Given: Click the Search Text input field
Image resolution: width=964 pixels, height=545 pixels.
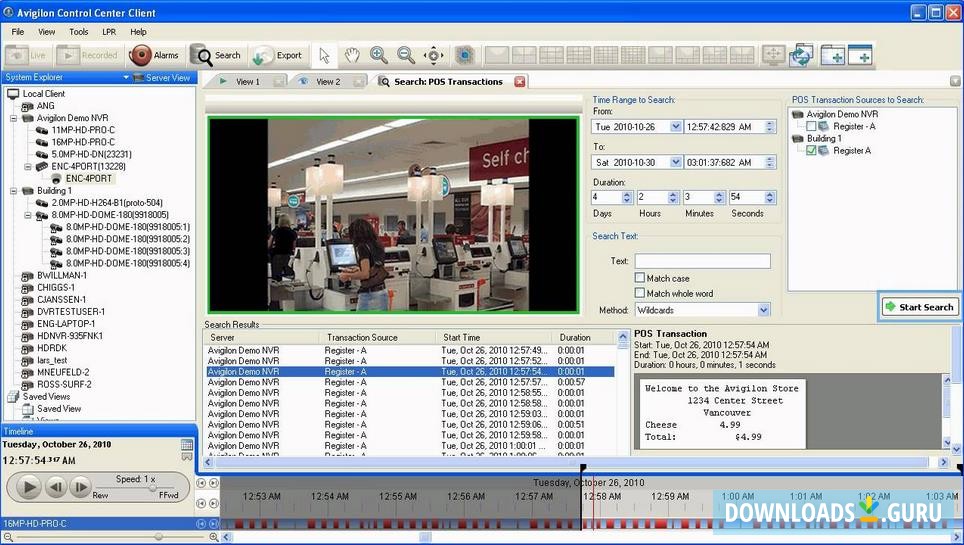Looking at the screenshot, I should pos(702,261).
